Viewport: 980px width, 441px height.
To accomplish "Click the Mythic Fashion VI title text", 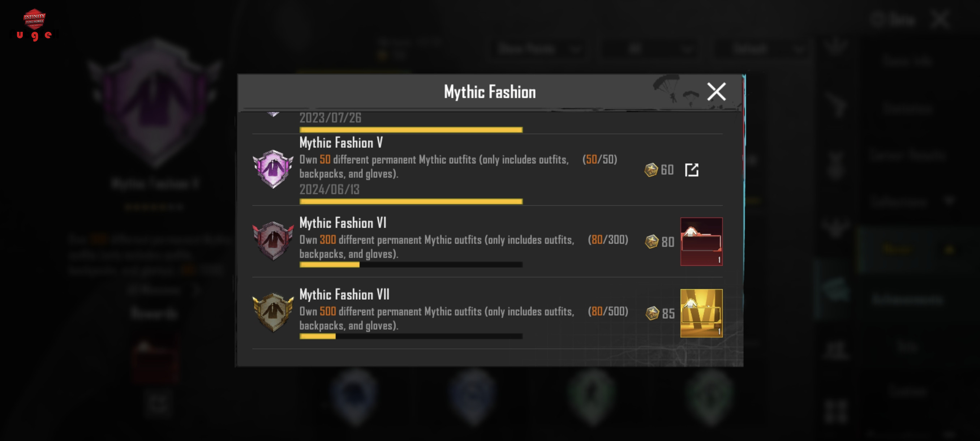I will point(343,223).
